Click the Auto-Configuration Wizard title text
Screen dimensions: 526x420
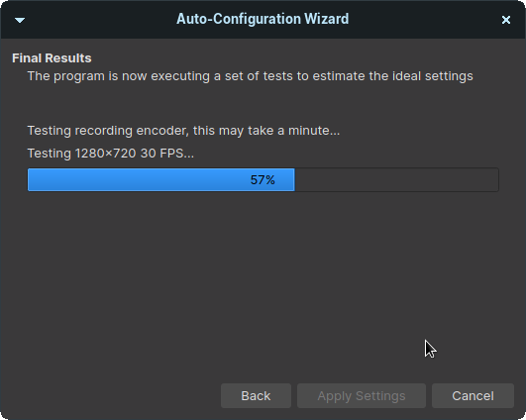pos(263,19)
